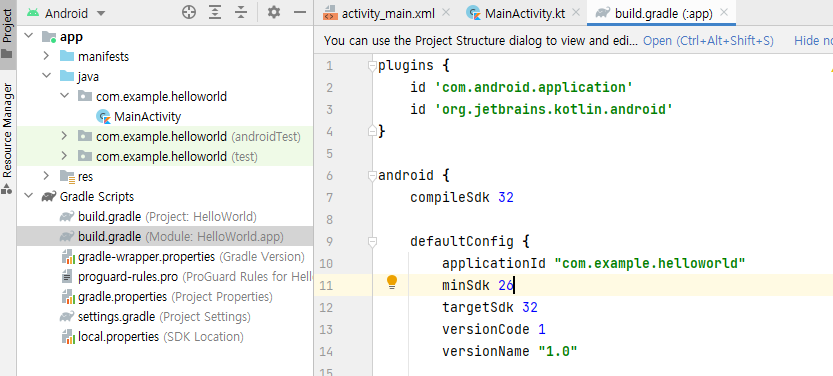Select local.properties (SDK Location)
Screen dimensions: 833x376
pos(160,337)
